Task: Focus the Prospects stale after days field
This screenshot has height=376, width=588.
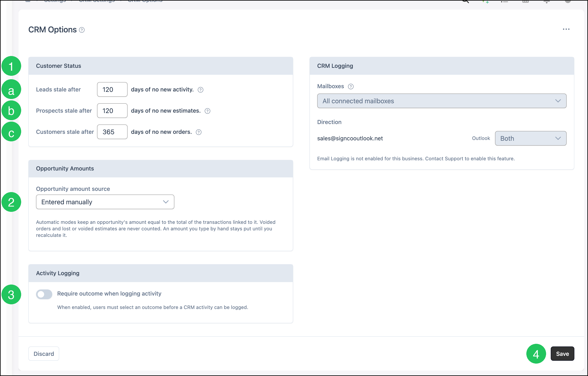Action: click(x=112, y=111)
